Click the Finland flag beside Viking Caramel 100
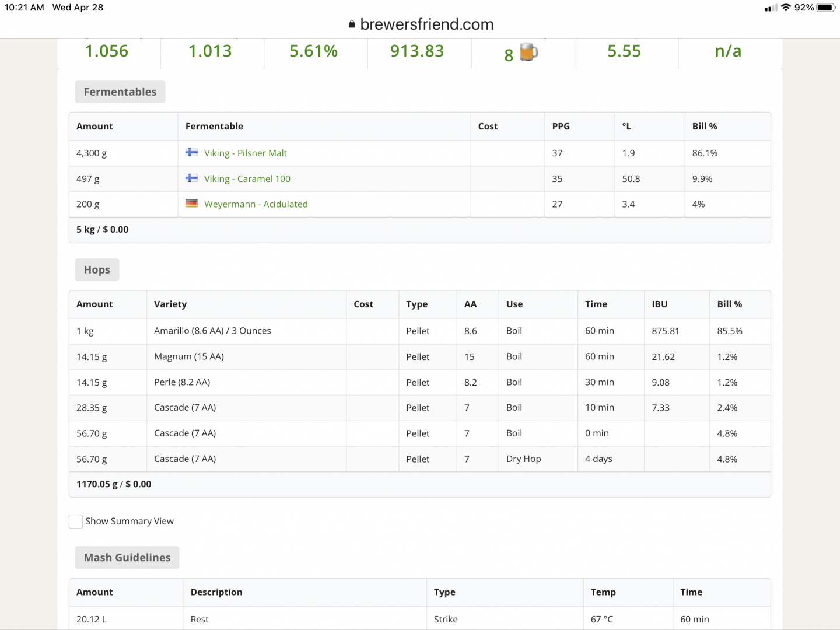The width and height of the screenshot is (840, 630). 191,178
